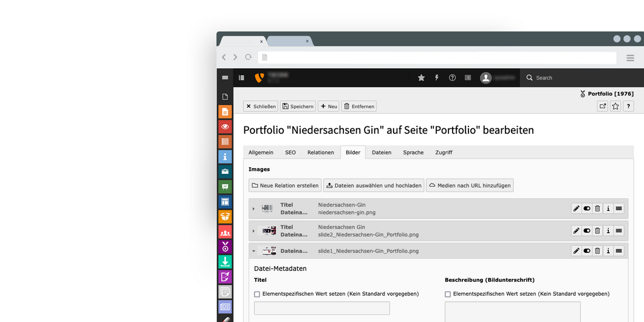
Task: Edit metadata of slide2_Niedersachsen-Gin_Portfolio.png with pencil
Action: point(576,231)
